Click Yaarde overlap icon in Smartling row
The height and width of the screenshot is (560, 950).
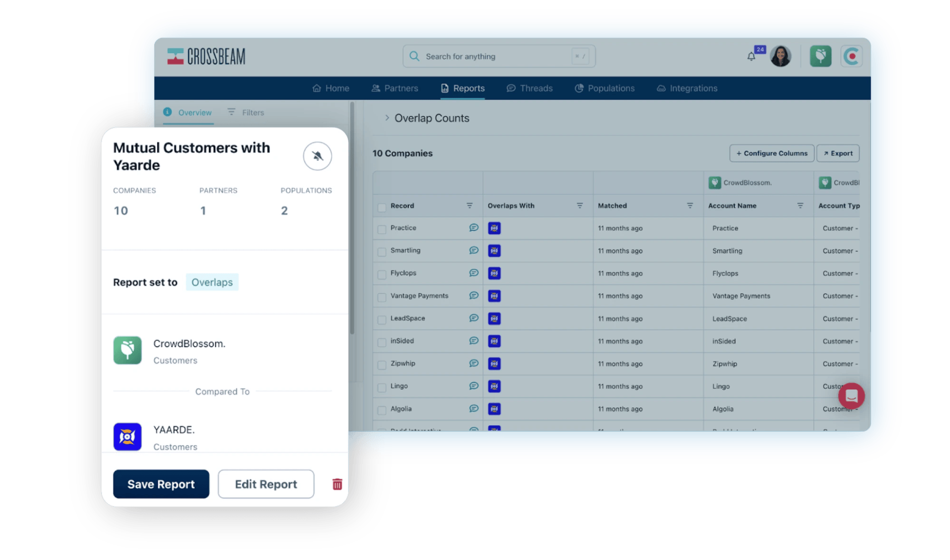(x=494, y=251)
